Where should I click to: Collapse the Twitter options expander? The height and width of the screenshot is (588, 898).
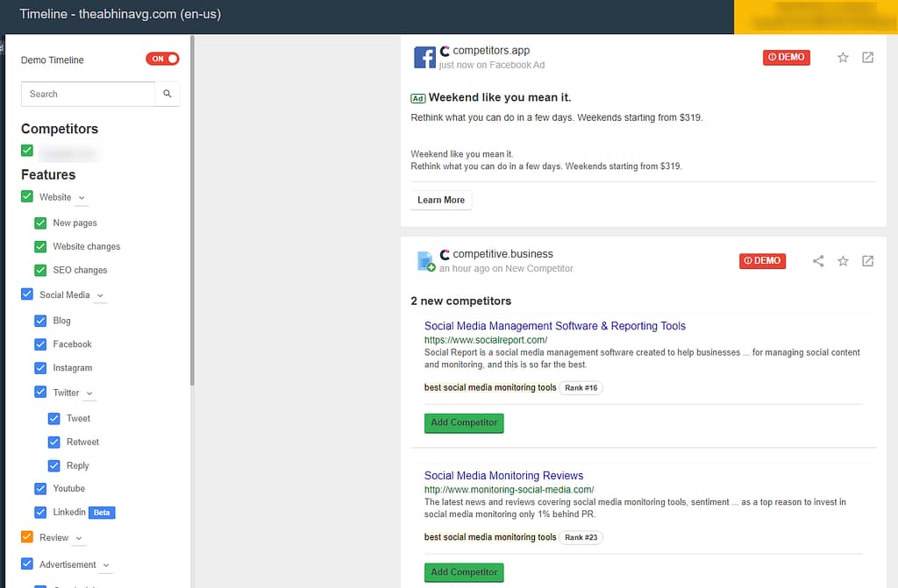[89, 393]
